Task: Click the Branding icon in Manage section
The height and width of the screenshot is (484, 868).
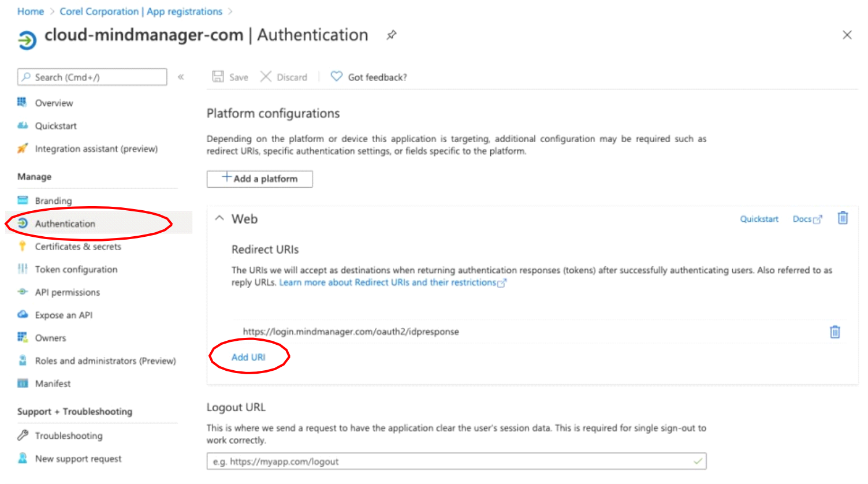Action: click(x=23, y=200)
